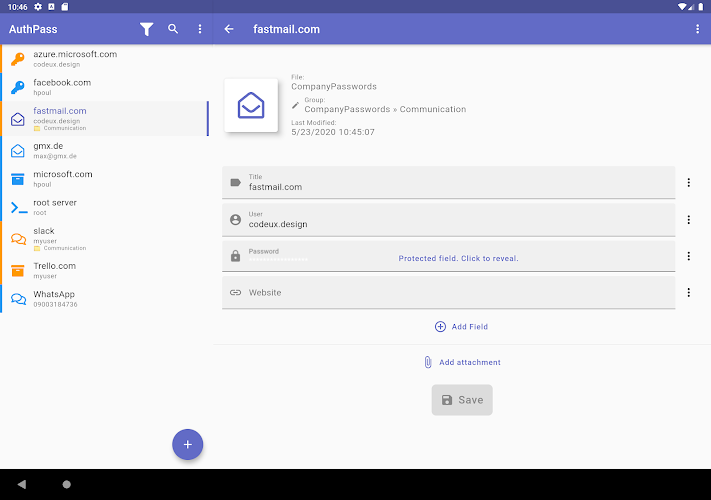Click the Website link icon
The width and height of the screenshot is (711, 500).
click(x=235, y=292)
